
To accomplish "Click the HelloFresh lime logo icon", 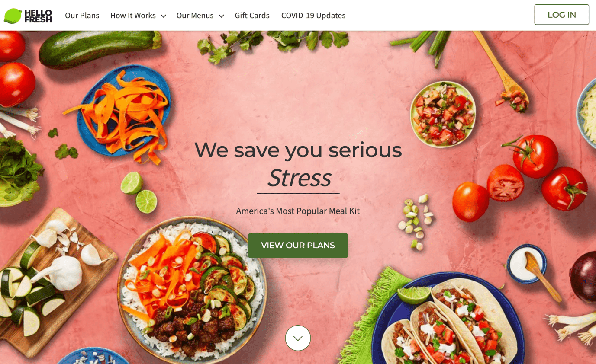I will 13,16.
